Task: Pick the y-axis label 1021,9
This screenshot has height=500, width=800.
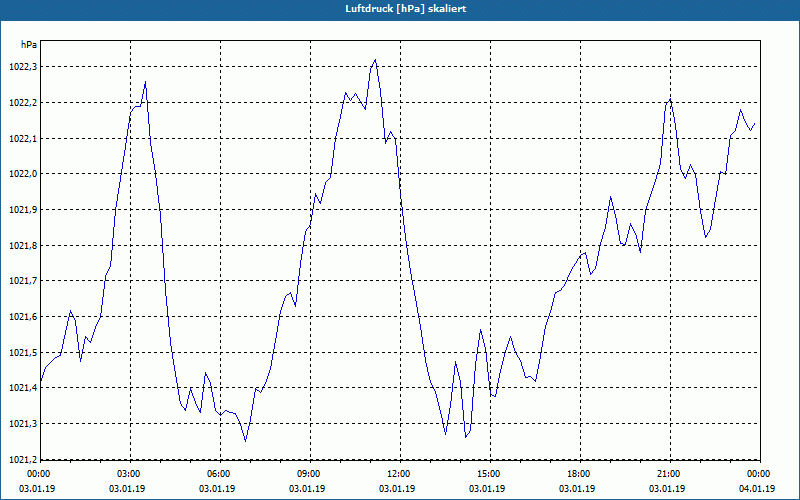Action: click(23, 210)
